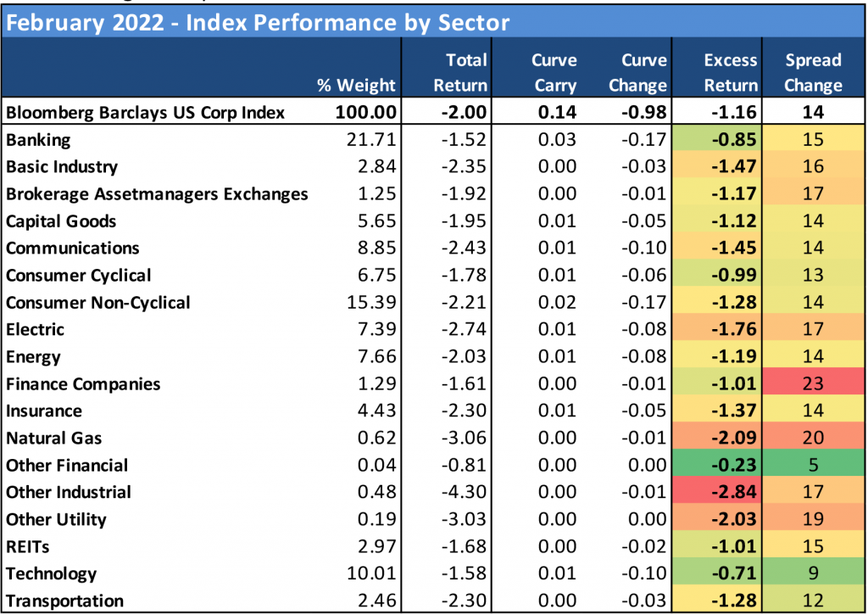This screenshot has width=868, height=615.
Task: Click the Spread Change column header
Action: (x=813, y=73)
